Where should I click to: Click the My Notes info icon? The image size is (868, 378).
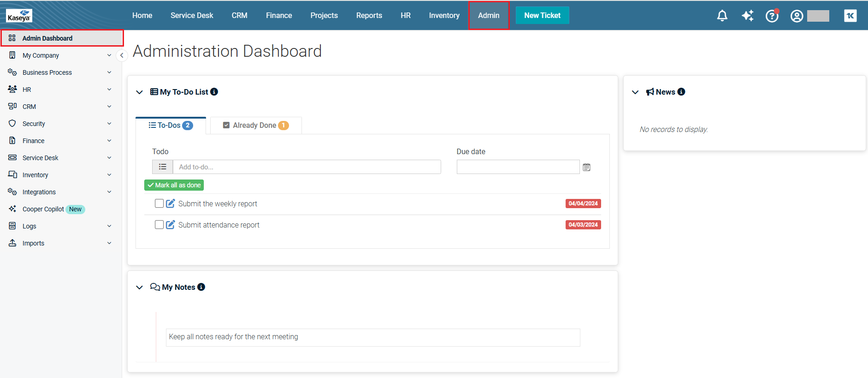click(x=201, y=287)
